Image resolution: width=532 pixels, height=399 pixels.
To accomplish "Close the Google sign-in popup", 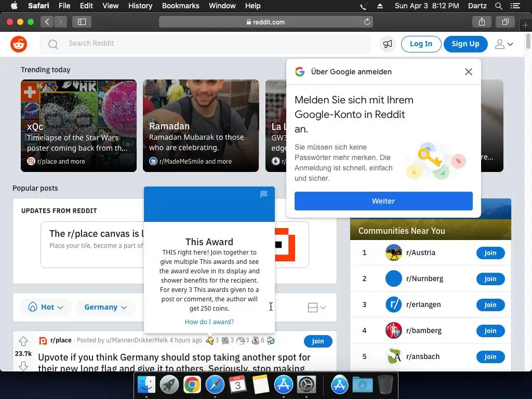I will (x=469, y=72).
